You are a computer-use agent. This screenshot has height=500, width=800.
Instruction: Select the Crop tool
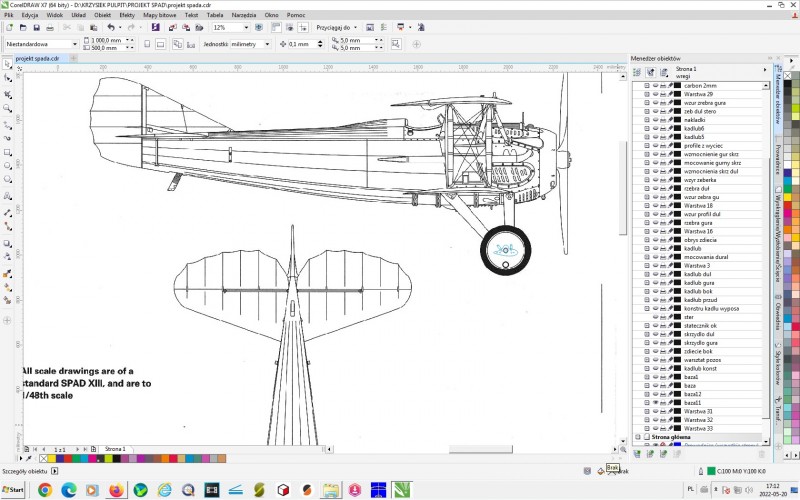(x=7, y=95)
